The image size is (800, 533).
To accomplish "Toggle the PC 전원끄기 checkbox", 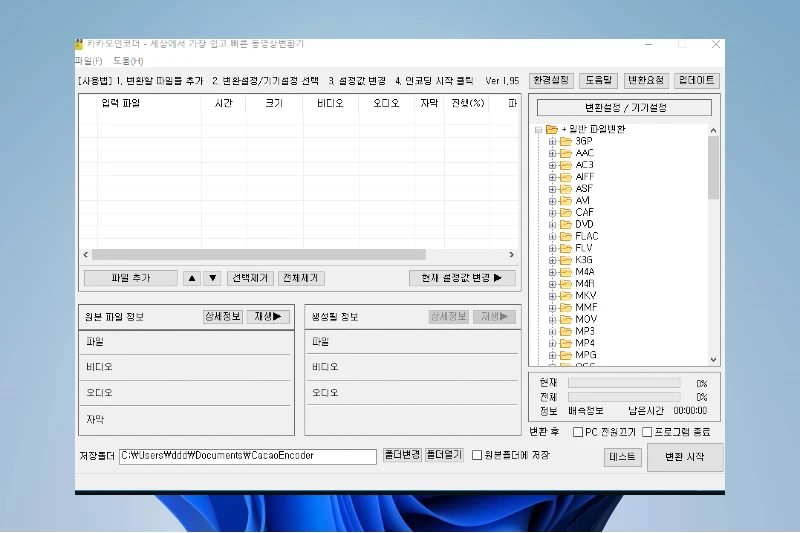I will pyautogui.click(x=578, y=432).
